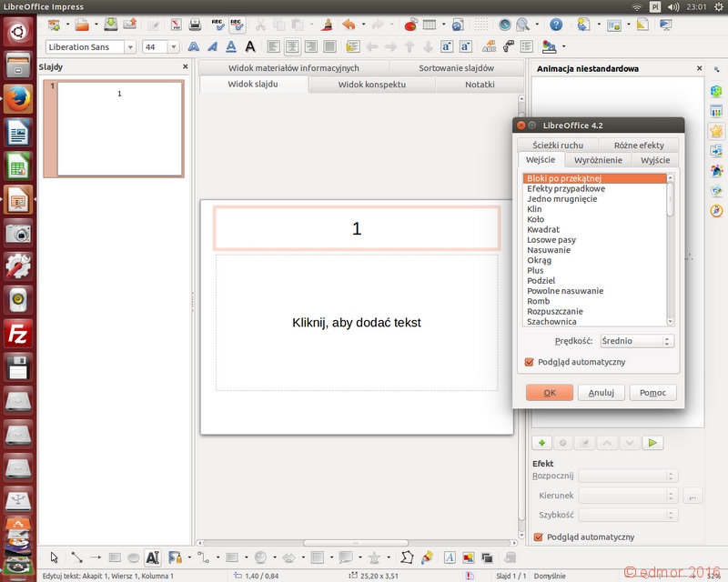Select the slide 1 thumbnail in the Slajdy panel
The height and width of the screenshot is (582, 728).
pyautogui.click(x=119, y=129)
